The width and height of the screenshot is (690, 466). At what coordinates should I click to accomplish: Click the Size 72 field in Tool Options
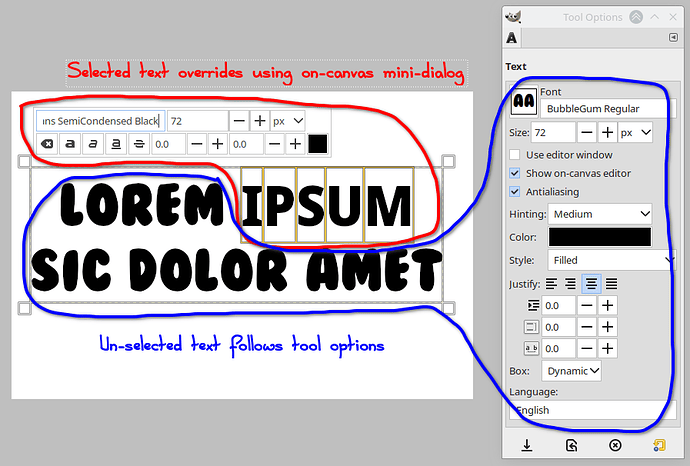[x=554, y=132]
